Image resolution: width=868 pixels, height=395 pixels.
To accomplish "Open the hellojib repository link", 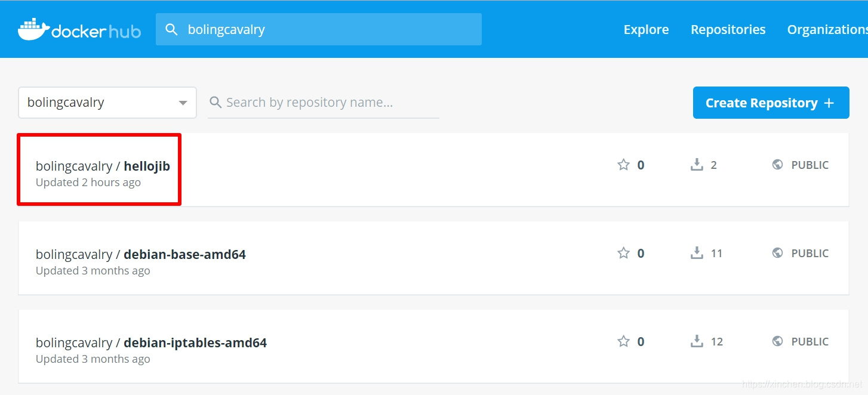I will [146, 166].
